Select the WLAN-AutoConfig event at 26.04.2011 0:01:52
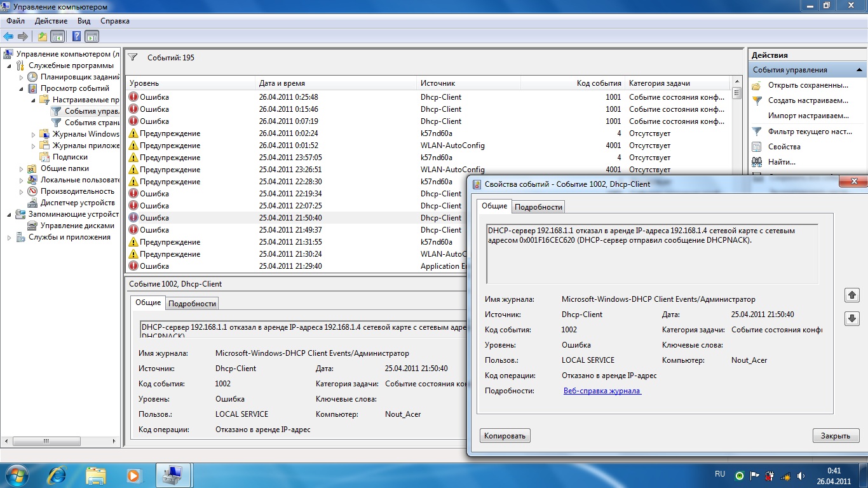Screen dimensions: 868x488 point(428,146)
